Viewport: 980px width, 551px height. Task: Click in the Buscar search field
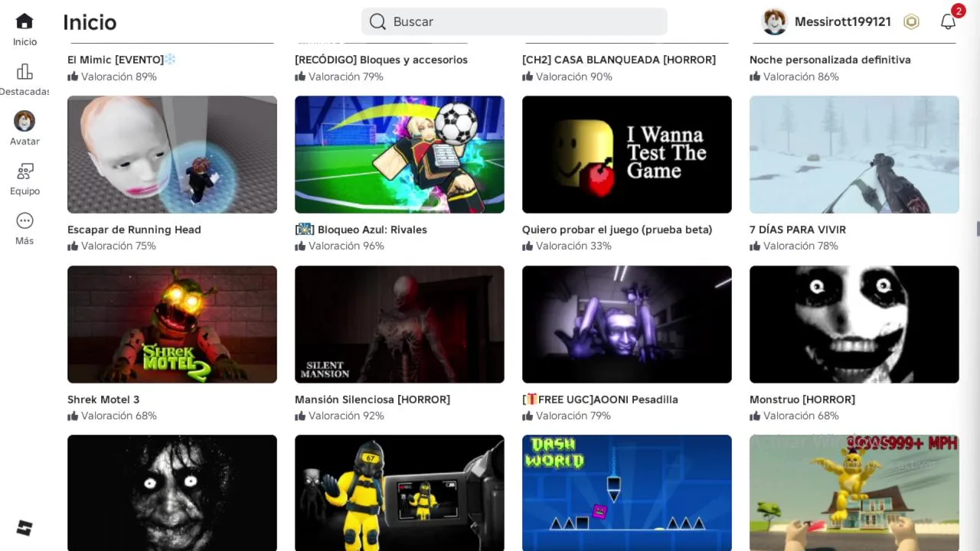coord(514,21)
